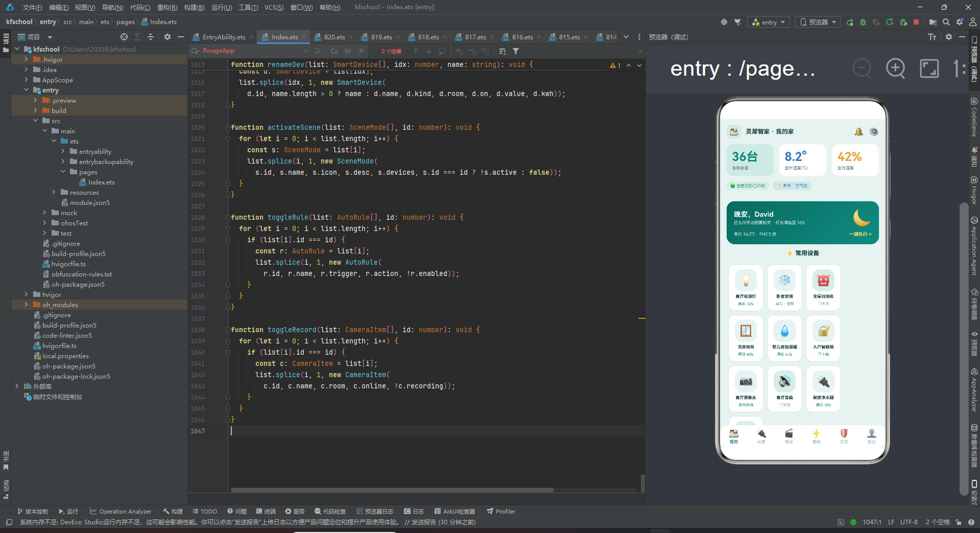
Task: Click select opened file icon in project panel
Action: 124,37
